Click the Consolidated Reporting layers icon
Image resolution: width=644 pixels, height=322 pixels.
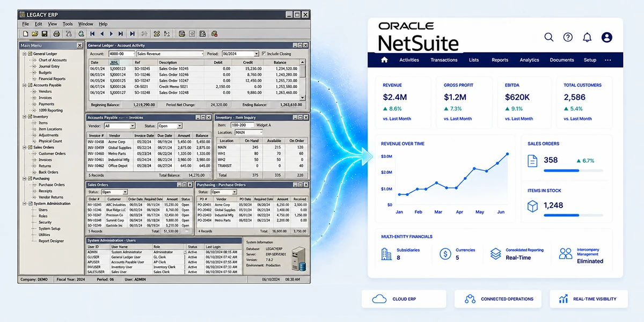(x=496, y=254)
